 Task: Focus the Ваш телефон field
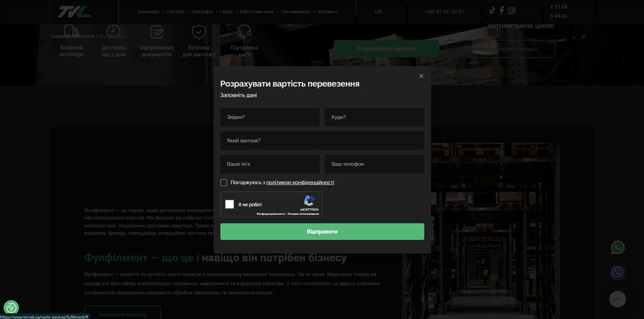[374, 164]
